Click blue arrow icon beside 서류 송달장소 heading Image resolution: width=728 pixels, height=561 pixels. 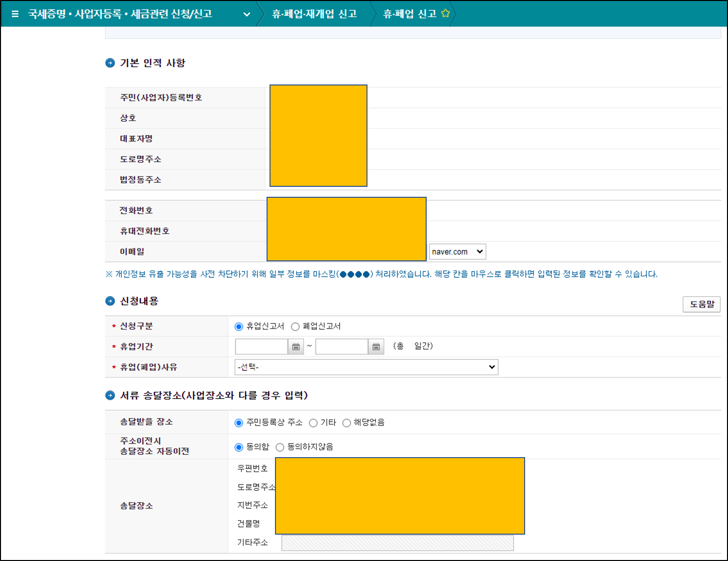pyautogui.click(x=109, y=396)
